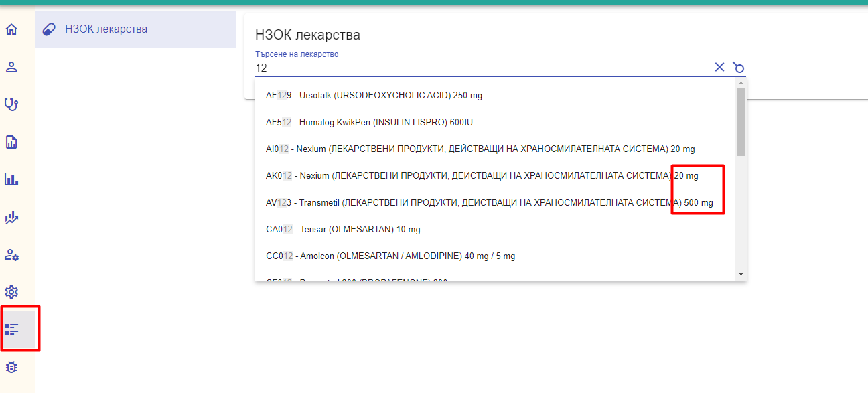Click the dropdown list scrollbar thumb
This screenshot has width=868, height=393.
coord(741,122)
